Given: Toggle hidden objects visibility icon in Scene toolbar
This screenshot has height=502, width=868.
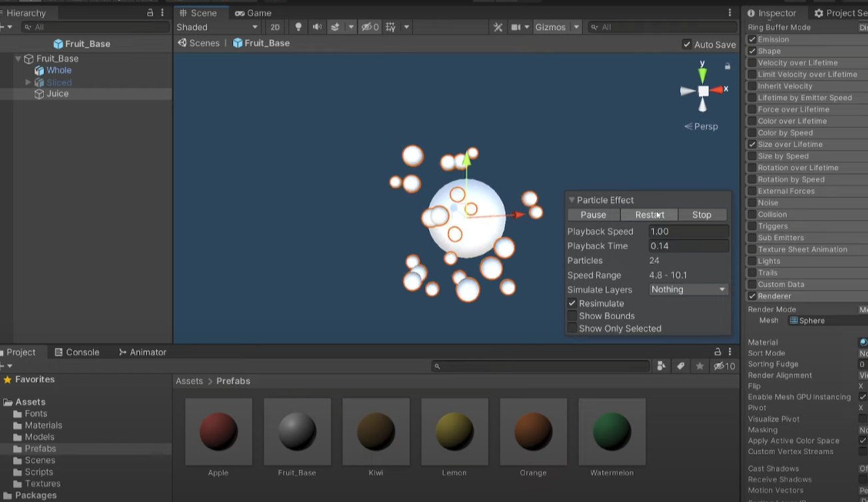Looking at the screenshot, I should tap(370, 27).
